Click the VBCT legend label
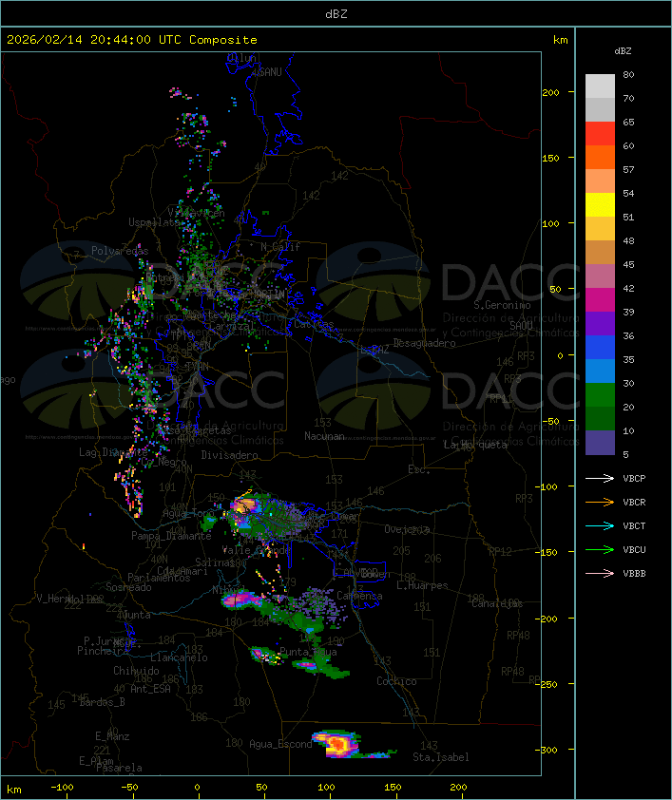 pos(634,526)
